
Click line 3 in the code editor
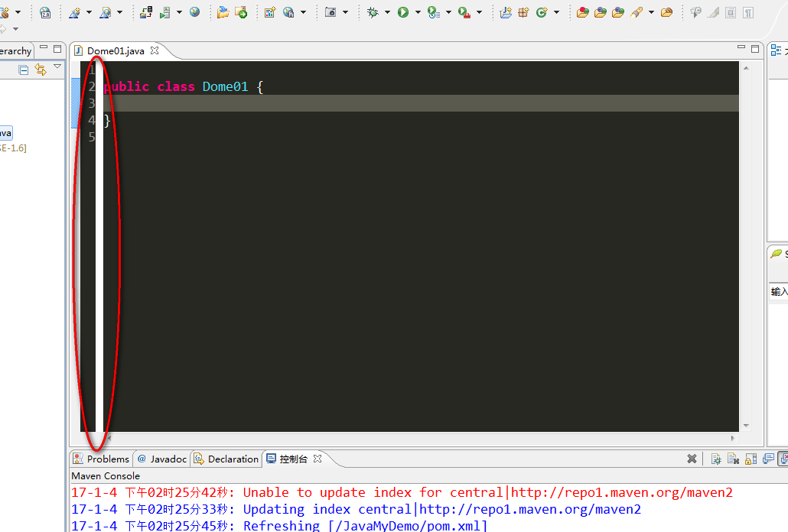pos(421,103)
